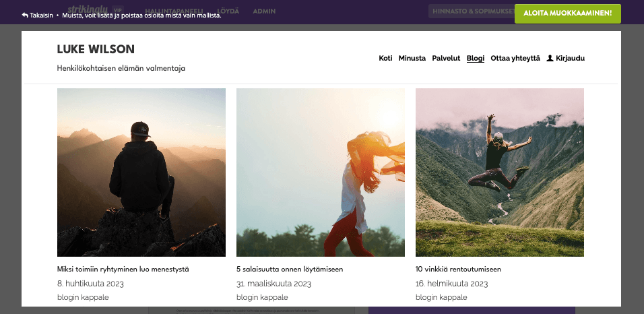The width and height of the screenshot is (644, 314).
Task: Click the dimmed Strikingly logo in background
Action: coord(88,8)
